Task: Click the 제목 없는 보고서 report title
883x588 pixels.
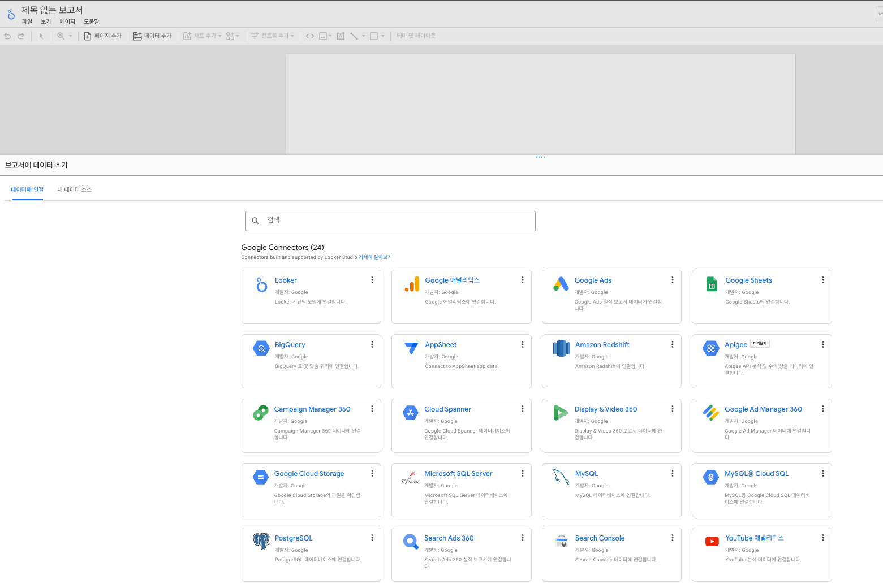Action: pos(52,10)
